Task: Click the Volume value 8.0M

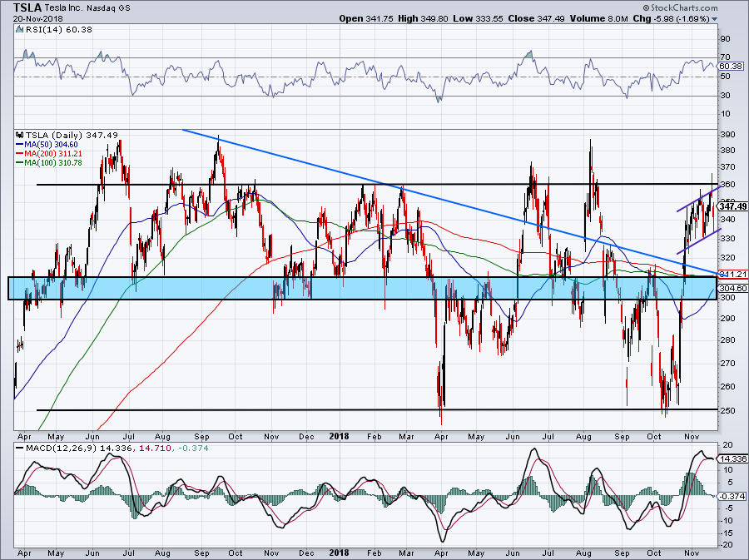Action: pyautogui.click(x=618, y=18)
